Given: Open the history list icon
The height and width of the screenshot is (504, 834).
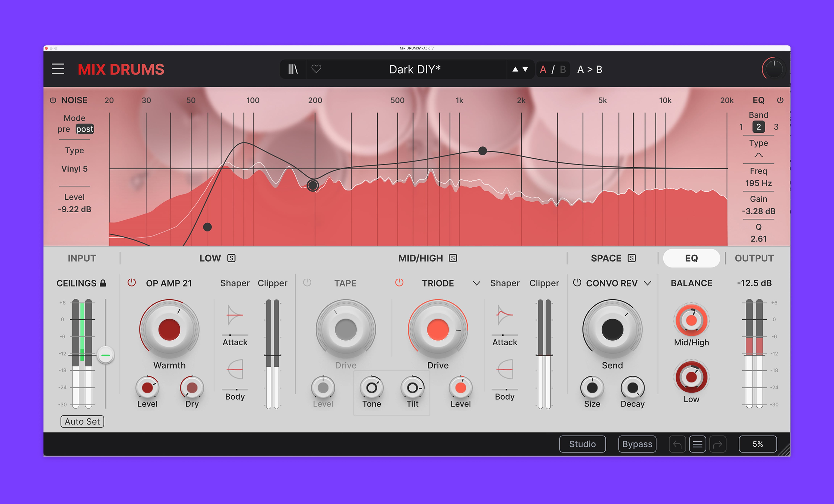Looking at the screenshot, I should coord(697,444).
